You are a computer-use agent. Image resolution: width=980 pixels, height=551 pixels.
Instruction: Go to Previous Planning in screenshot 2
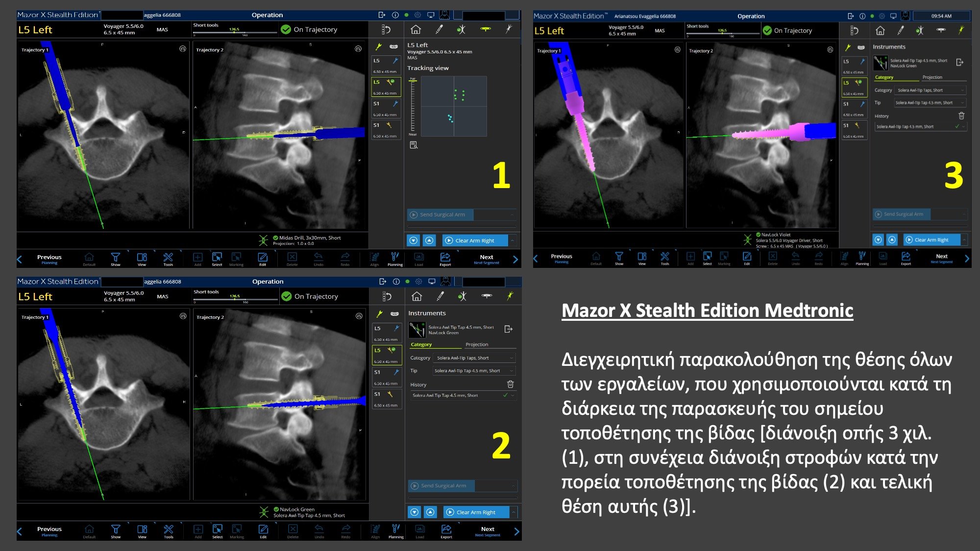[49, 531]
